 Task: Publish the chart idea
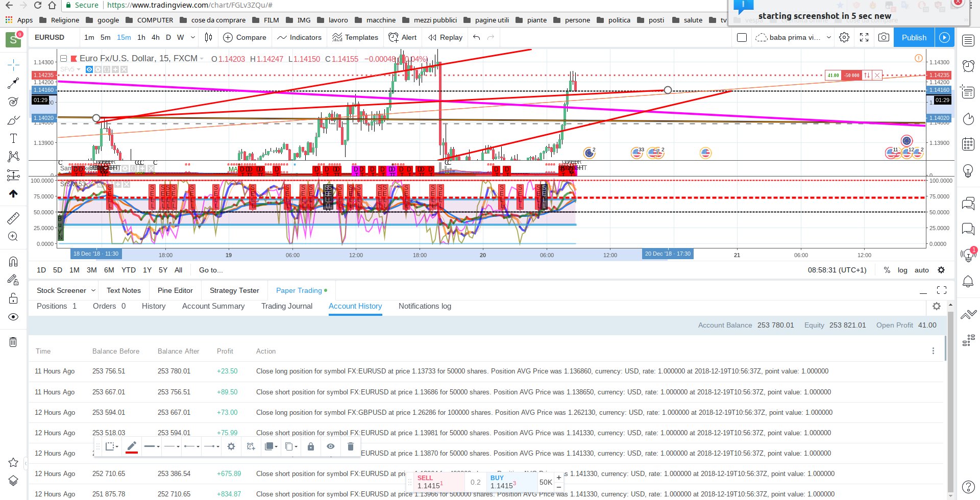coord(914,37)
